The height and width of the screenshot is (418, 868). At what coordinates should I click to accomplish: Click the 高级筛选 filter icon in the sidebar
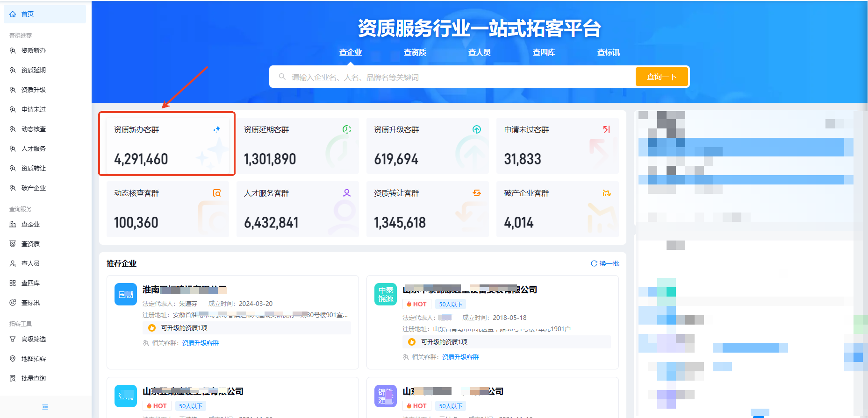[13, 339]
